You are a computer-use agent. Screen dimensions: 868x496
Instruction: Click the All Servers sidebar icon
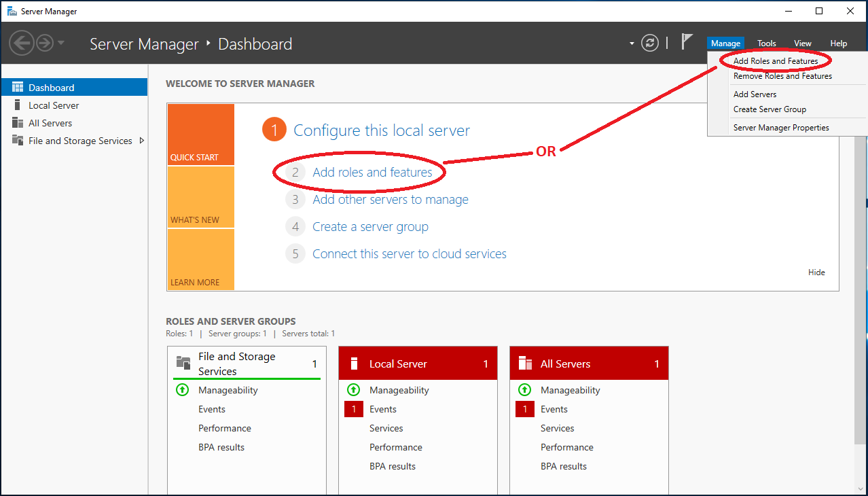coord(18,123)
